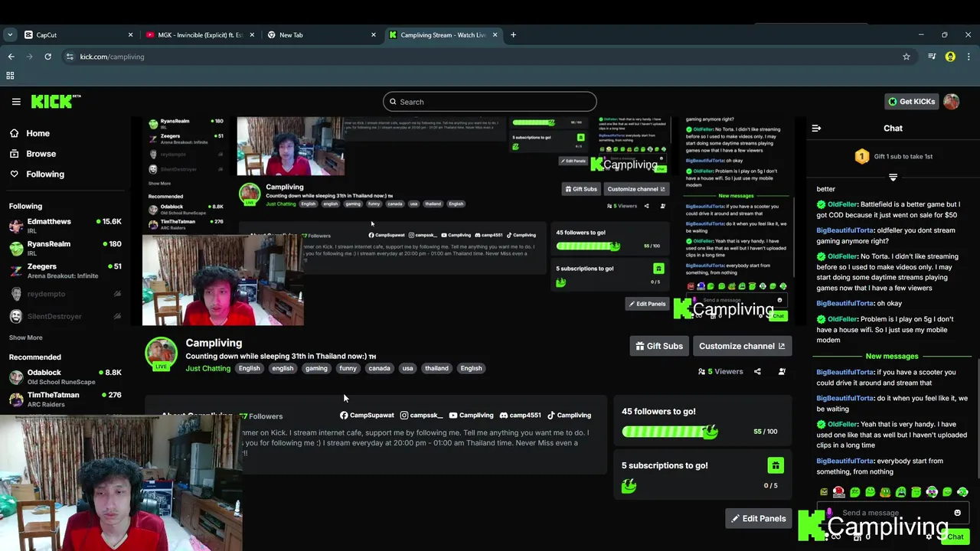Click BigBeautifulTorta's name in the 'oh okay' message
The width and height of the screenshot is (980, 551).
[845, 304]
